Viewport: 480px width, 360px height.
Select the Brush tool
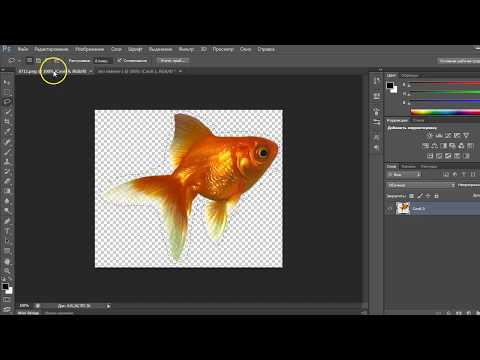point(7,152)
